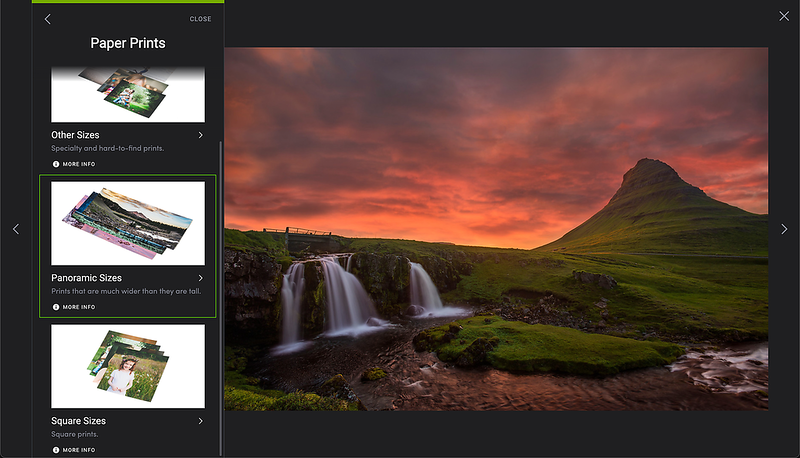The width and height of the screenshot is (800, 458).
Task: Open MORE INFO under Square Sizes
Action: coord(74,450)
